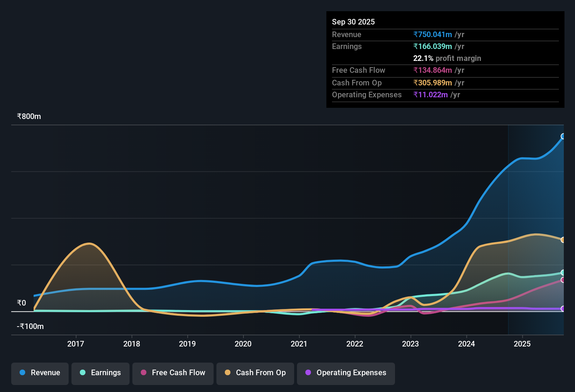Hide the Earnings line via its legend entry
The width and height of the screenshot is (575, 392).
coord(101,373)
